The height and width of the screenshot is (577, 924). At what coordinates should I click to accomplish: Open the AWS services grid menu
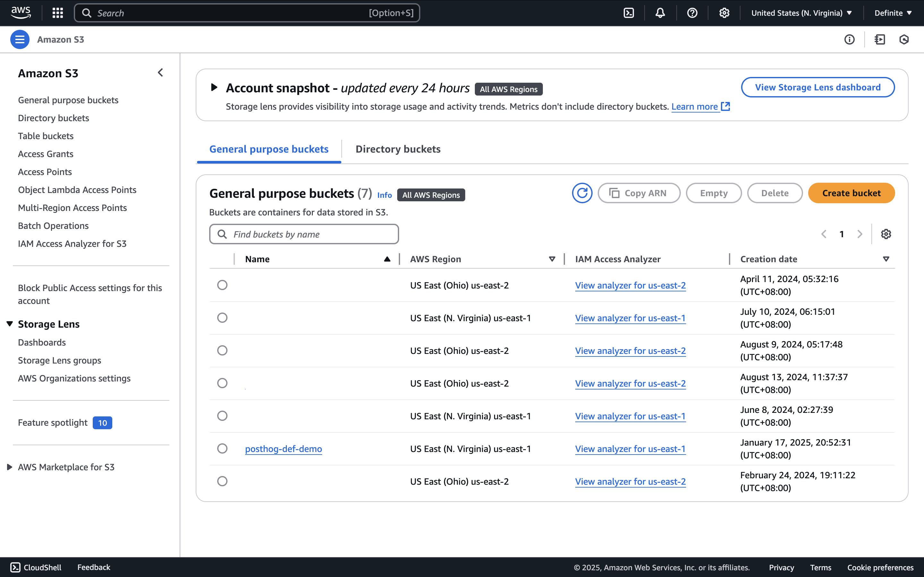click(58, 13)
